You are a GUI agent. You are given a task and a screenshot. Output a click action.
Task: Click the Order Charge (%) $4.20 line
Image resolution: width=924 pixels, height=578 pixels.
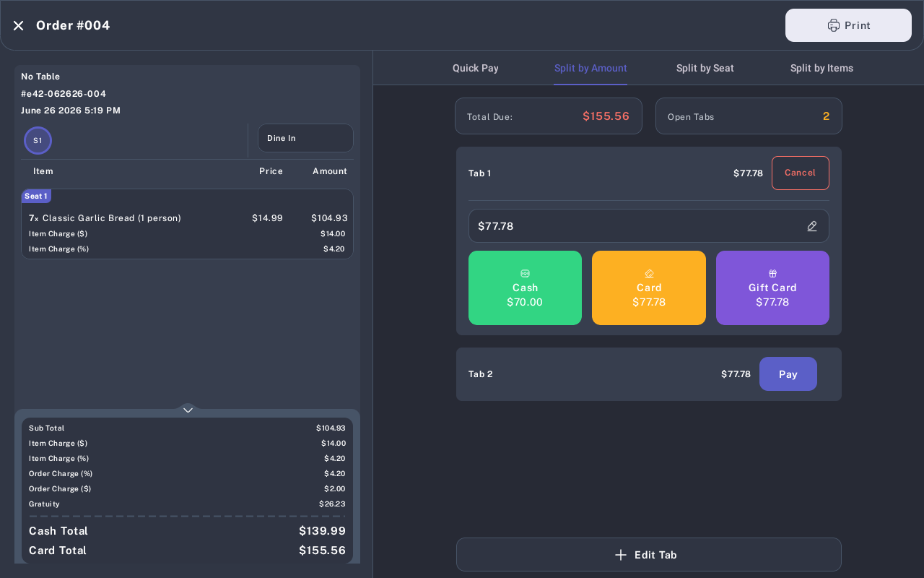click(187, 473)
